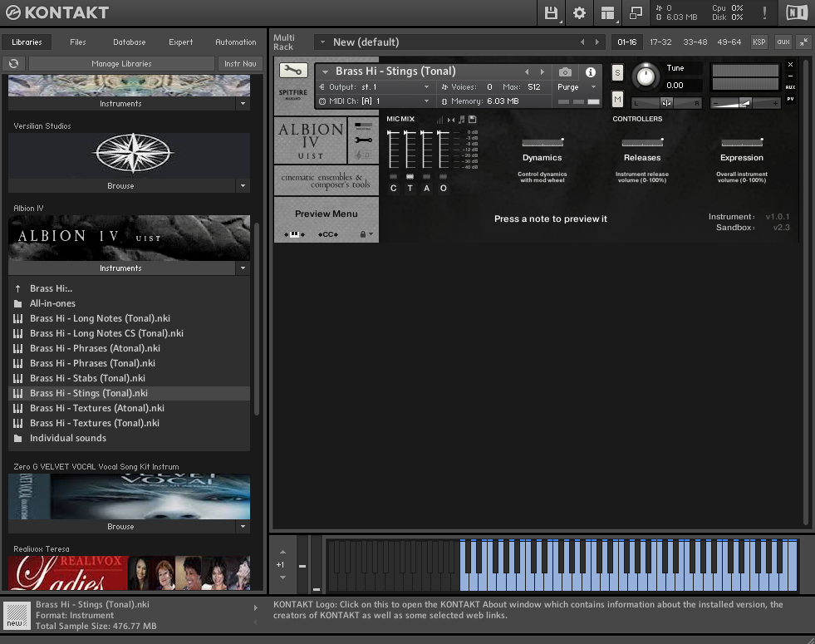Click the NI logo in the header
The width and height of the screenshot is (815, 644).
[x=796, y=13]
